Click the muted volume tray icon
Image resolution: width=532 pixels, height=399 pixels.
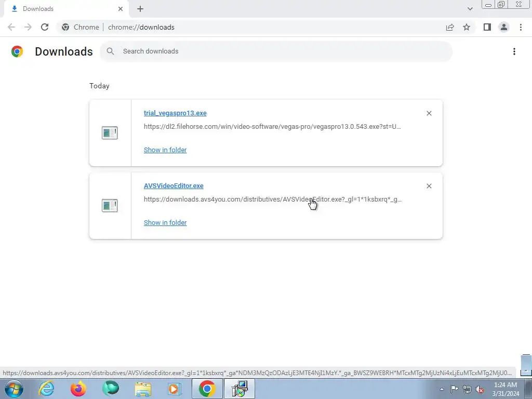pos(480,389)
